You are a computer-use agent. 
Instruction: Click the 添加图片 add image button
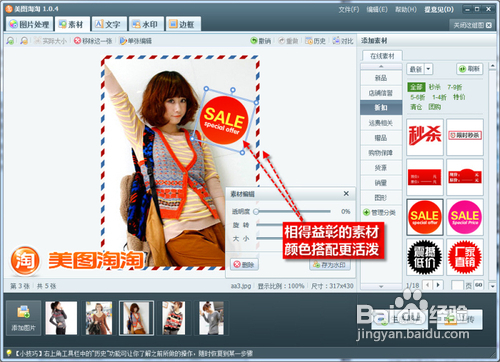pos(23,318)
